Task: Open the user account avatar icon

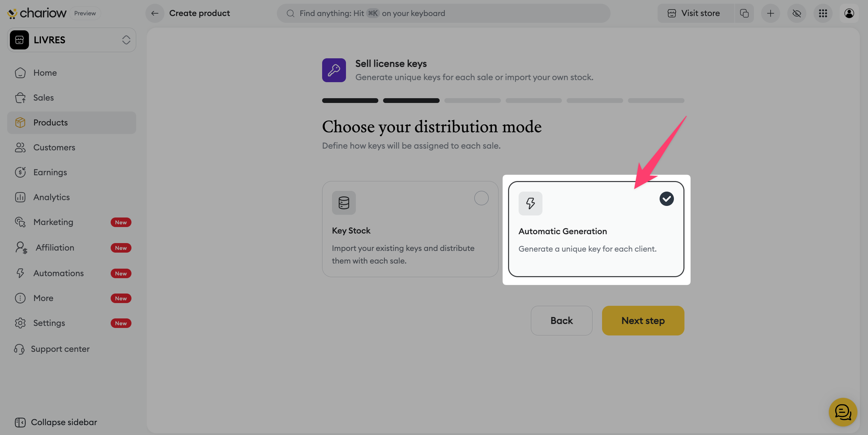Action: [849, 13]
